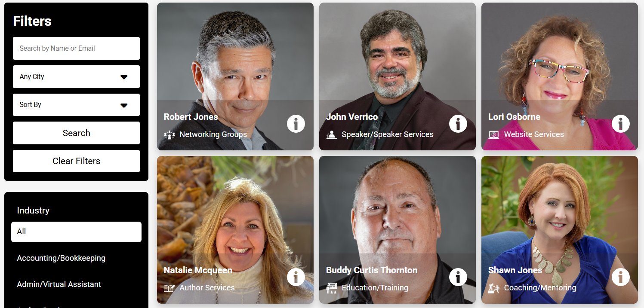Open info icon on John Verrico card
Viewport: 644px width, 308px height.
click(x=458, y=124)
